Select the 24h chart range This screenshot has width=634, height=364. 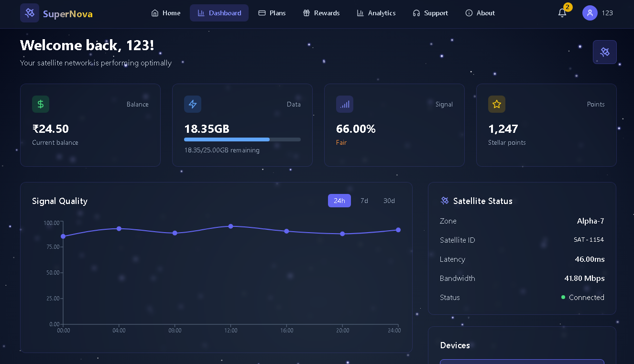tap(339, 201)
